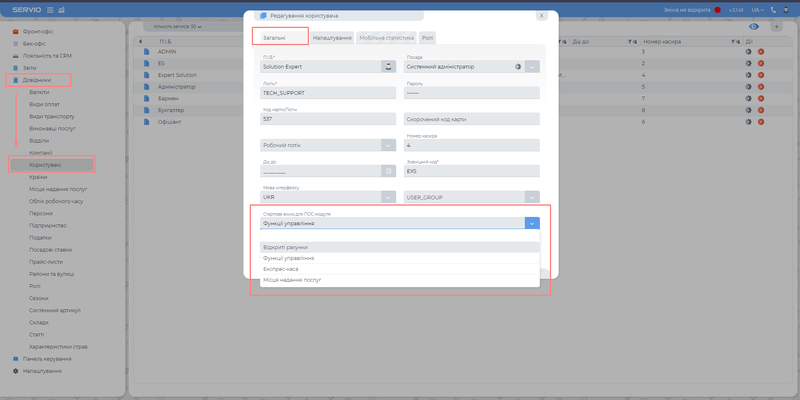Click the gear icon in ADMIN row

(749, 51)
